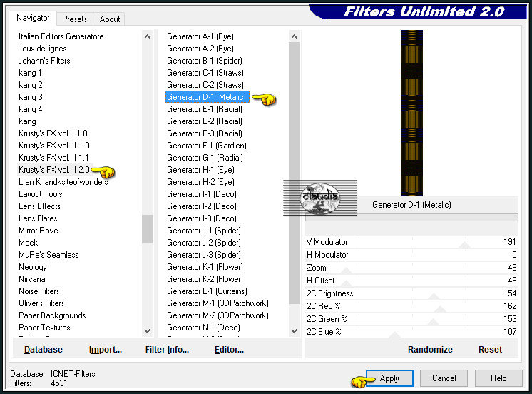Adjust the 2C Green % slider
The height and width of the screenshot is (394, 532).
[x=411, y=319]
